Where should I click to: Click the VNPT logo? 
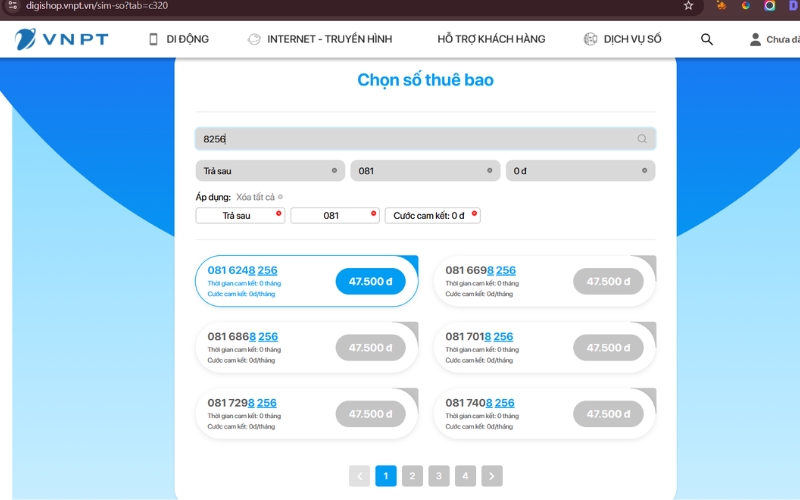pos(61,39)
